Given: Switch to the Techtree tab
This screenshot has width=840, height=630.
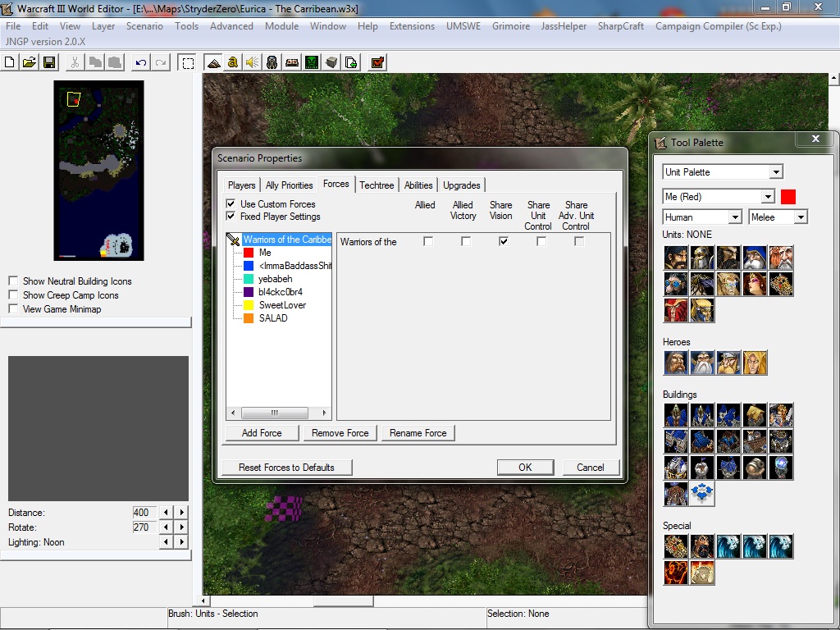Looking at the screenshot, I should point(376,185).
